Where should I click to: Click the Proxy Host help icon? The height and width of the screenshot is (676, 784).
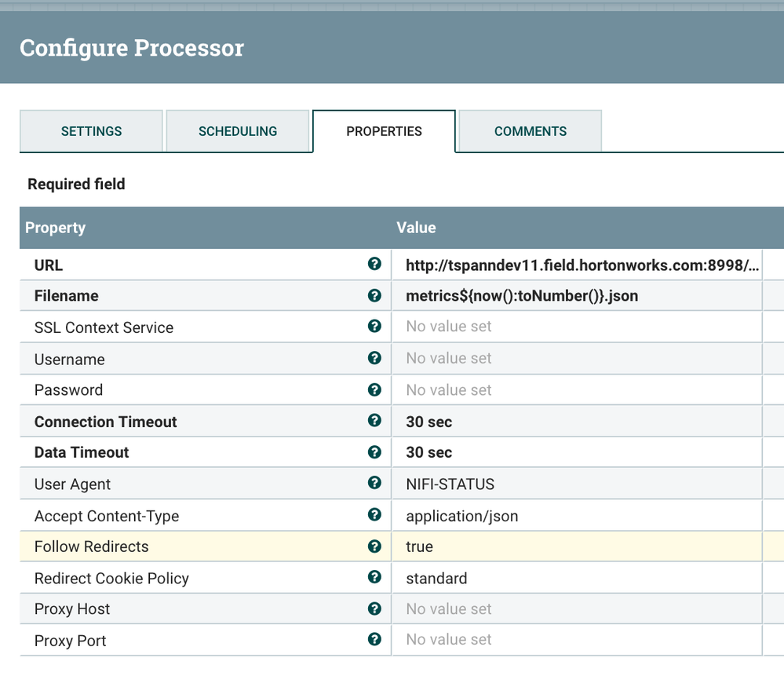click(x=374, y=608)
